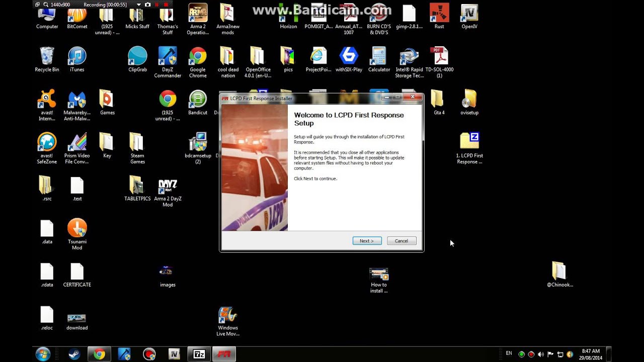The image size is (644, 362).
Task: Open the cool dead nation folder
Action: (228, 62)
